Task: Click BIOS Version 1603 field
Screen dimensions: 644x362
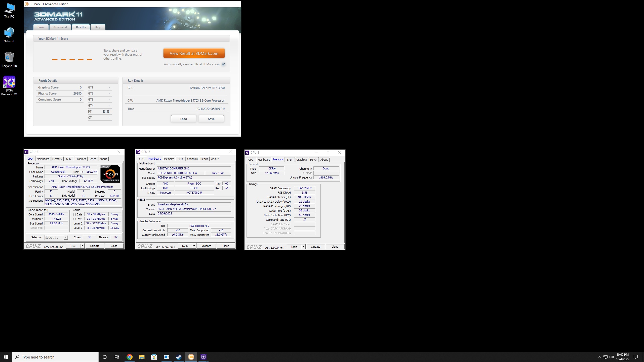Action: 194,209
